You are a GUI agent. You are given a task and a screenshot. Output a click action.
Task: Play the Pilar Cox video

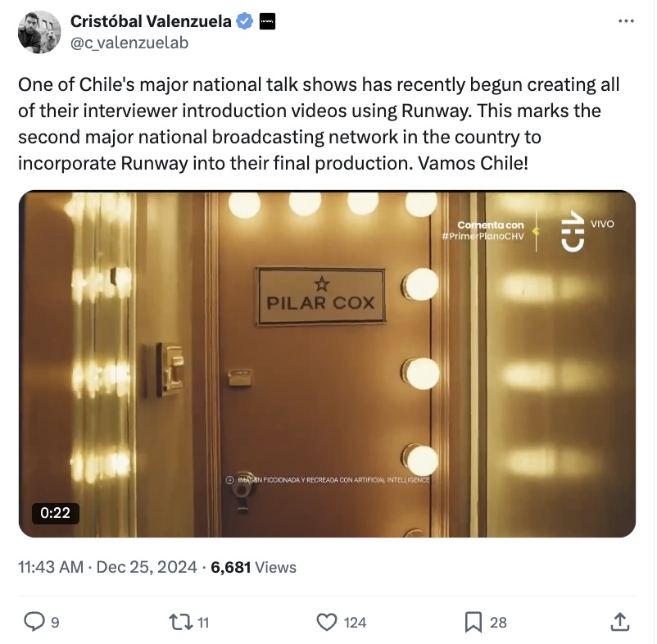(327, 364)
